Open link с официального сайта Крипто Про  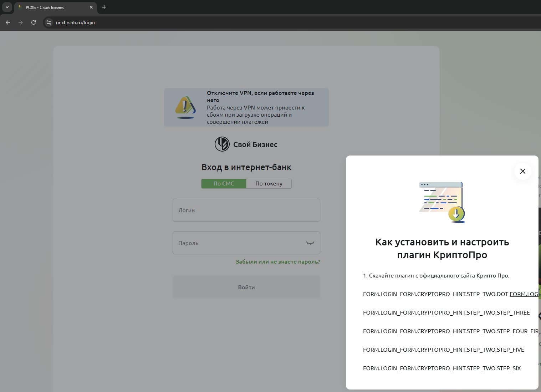(x=461, y=276)
